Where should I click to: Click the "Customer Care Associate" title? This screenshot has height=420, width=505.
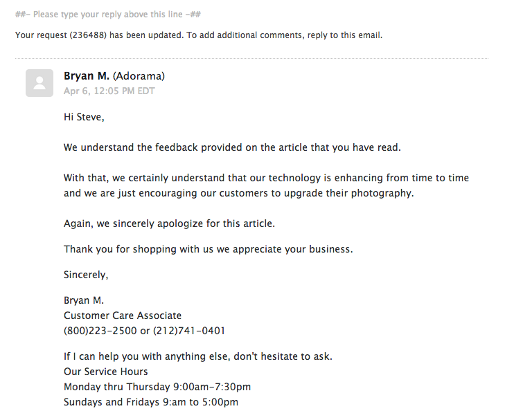pyautogui.click(x=123, y=316)
